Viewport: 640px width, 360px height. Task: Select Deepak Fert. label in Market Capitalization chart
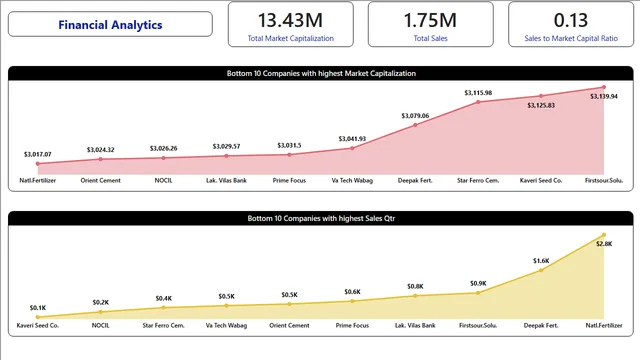pos(415,180)
